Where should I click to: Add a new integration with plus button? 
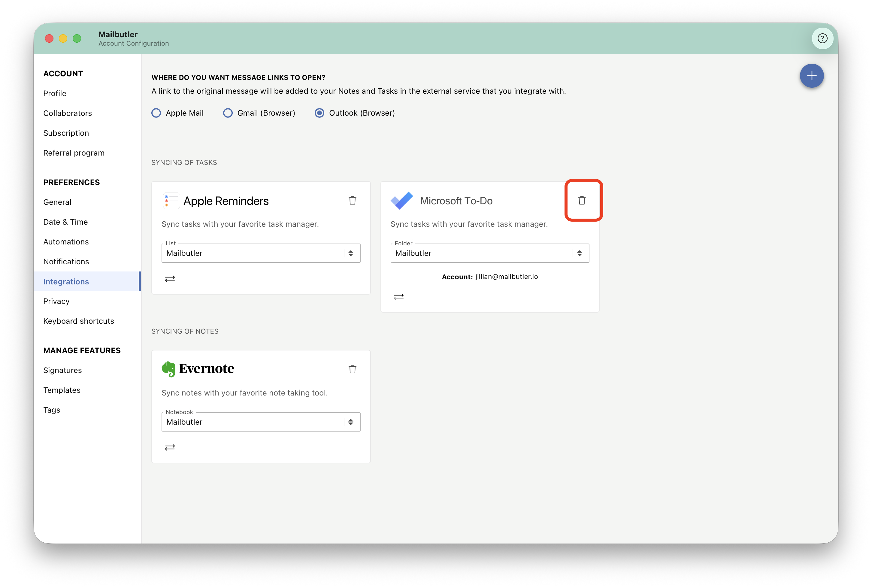click(x=811, y=76)
